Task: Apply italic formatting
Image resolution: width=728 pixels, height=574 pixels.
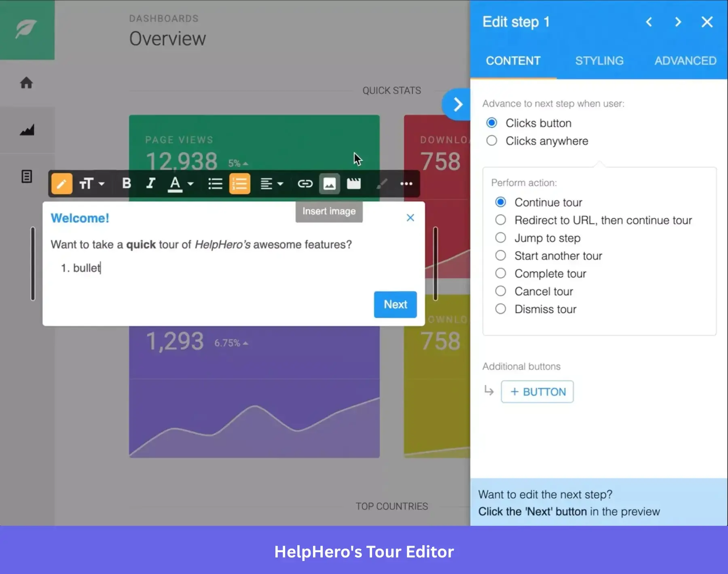Action: (150, 184)
